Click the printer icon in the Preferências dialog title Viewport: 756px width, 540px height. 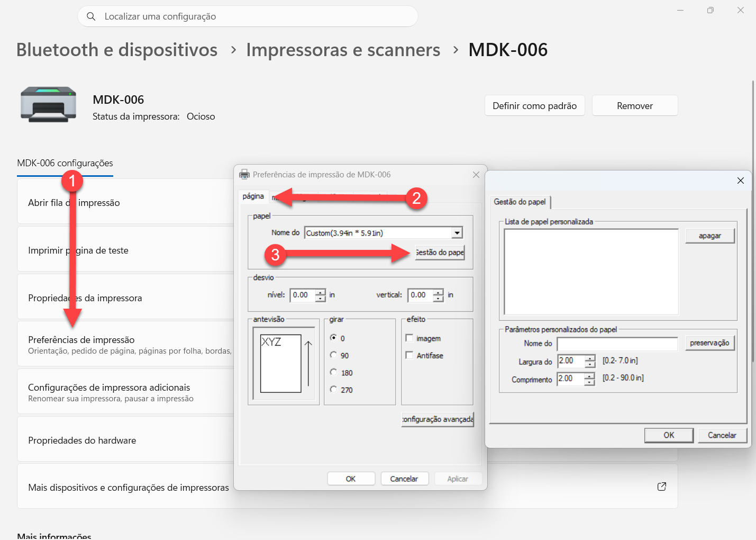pyautogui.click(x=244, y=175)
